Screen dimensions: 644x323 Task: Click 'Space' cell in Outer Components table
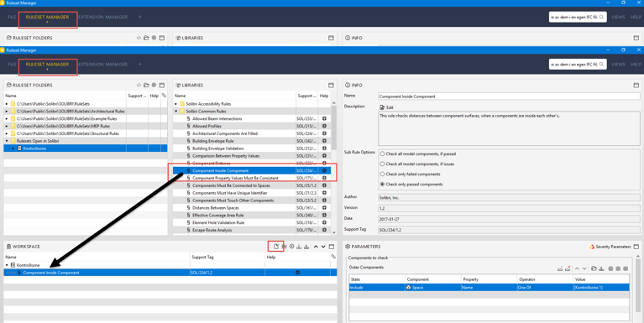[417, 288]
